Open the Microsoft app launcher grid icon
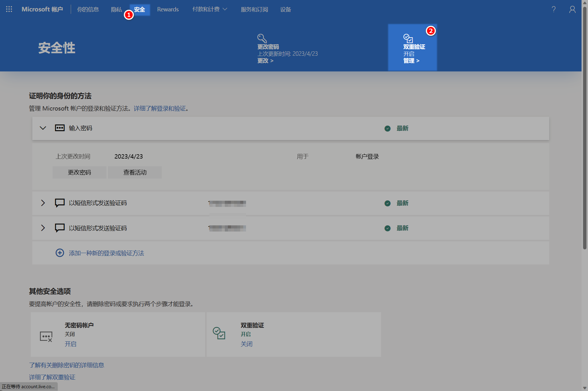The image size is (588, 391). [x=9, y=9]
